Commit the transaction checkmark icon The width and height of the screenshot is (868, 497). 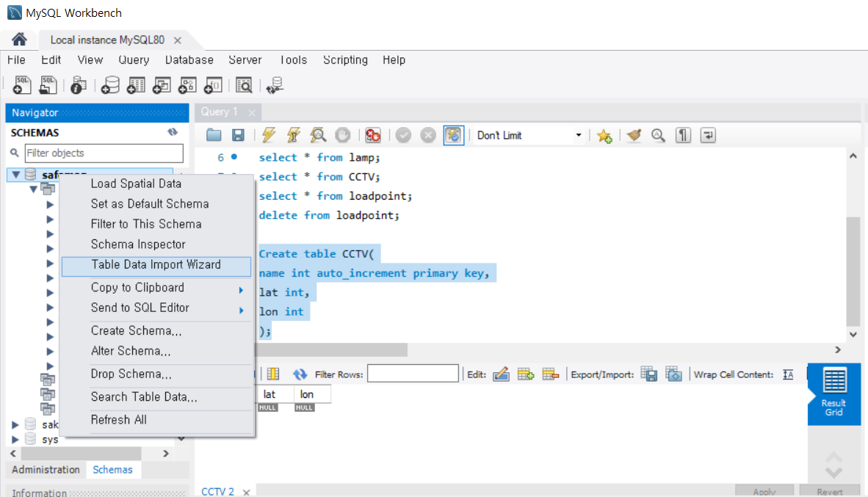(404, 135)
